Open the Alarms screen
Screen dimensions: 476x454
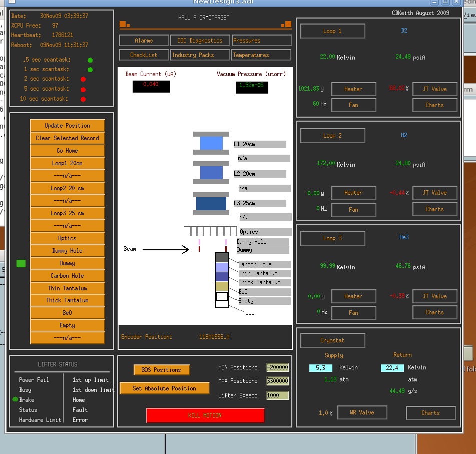(144, 41)
